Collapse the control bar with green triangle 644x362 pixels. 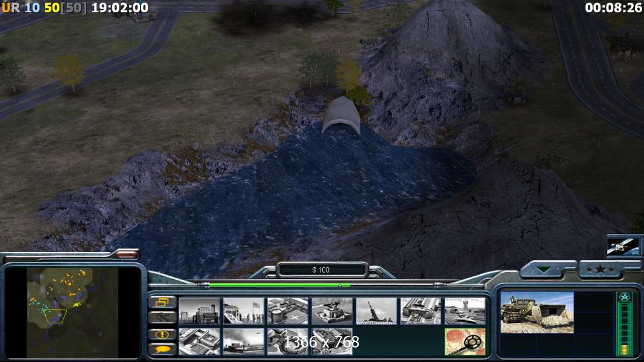(x=544, y=270)
